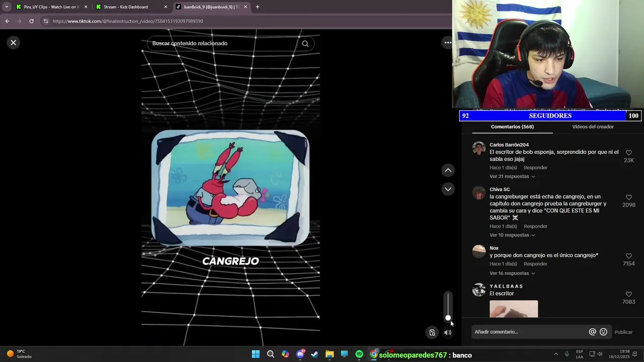Open the weather widget showing 19°C
644x362 pixels.
[19, 354]
